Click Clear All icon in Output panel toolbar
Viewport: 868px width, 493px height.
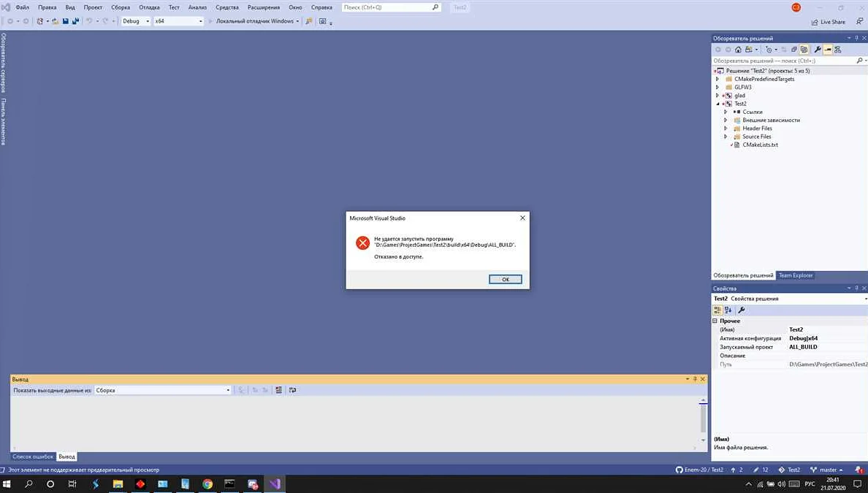point(278,390)
